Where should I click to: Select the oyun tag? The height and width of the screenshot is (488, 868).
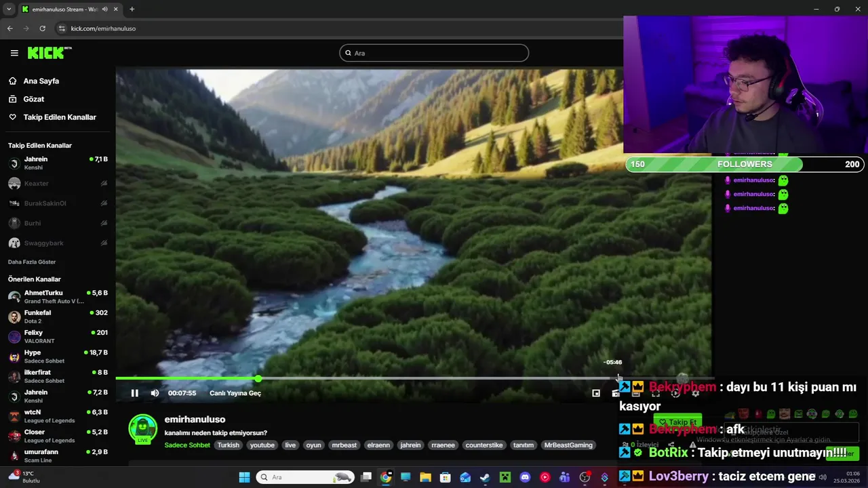tap(313, 445)
